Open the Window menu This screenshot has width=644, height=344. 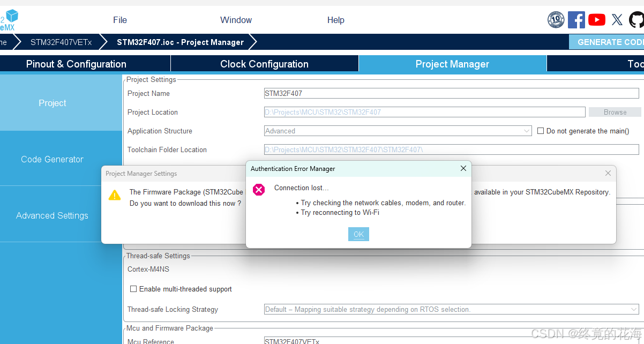[x=236, y=20]
